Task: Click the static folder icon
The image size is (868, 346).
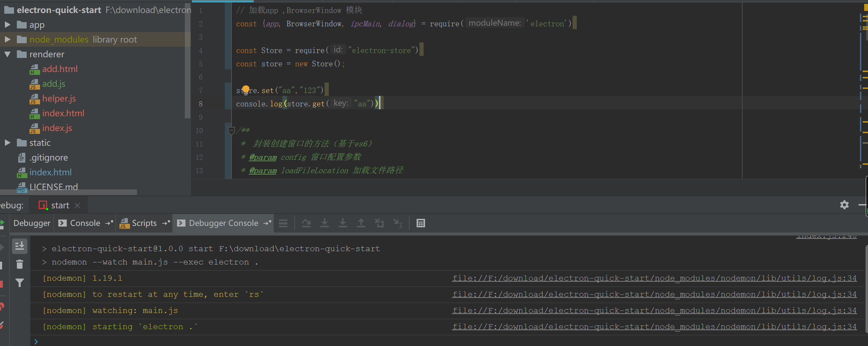Action: tap(22, 143)
